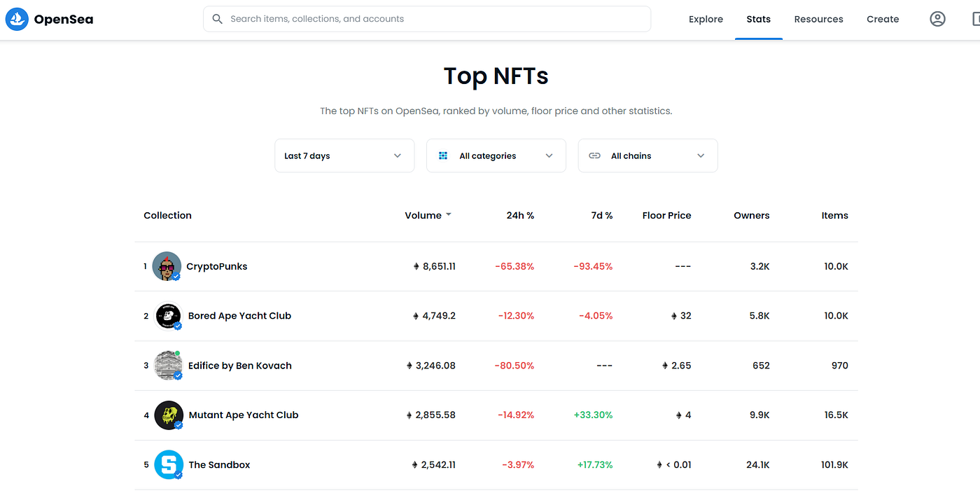Sort by the Floor Price column header

(x=666, y=215)
